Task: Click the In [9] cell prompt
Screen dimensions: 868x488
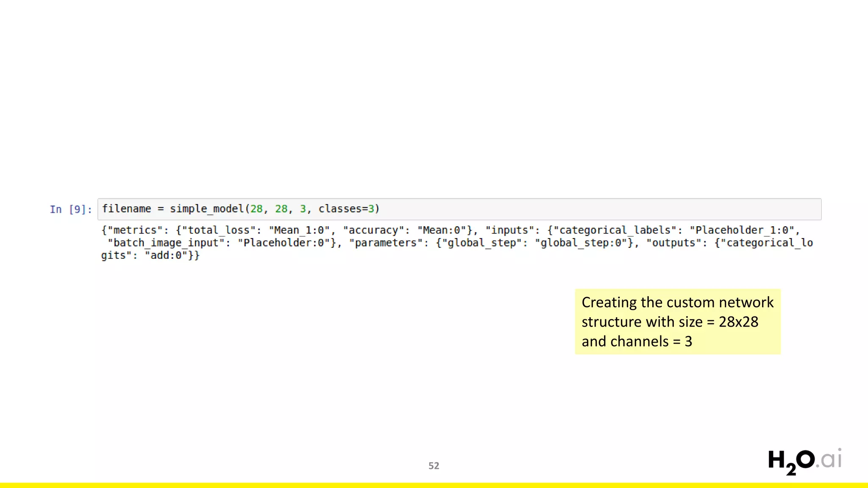Action: click(70, 209)
